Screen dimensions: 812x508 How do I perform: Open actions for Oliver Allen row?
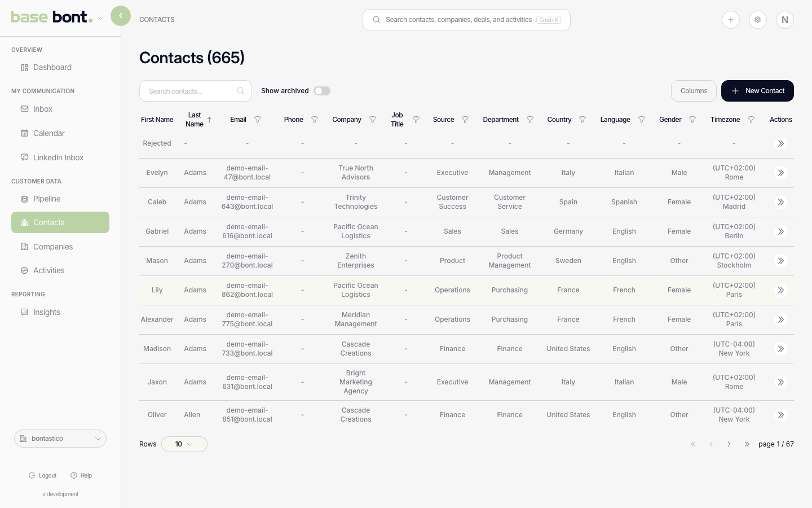pos(781,415)
